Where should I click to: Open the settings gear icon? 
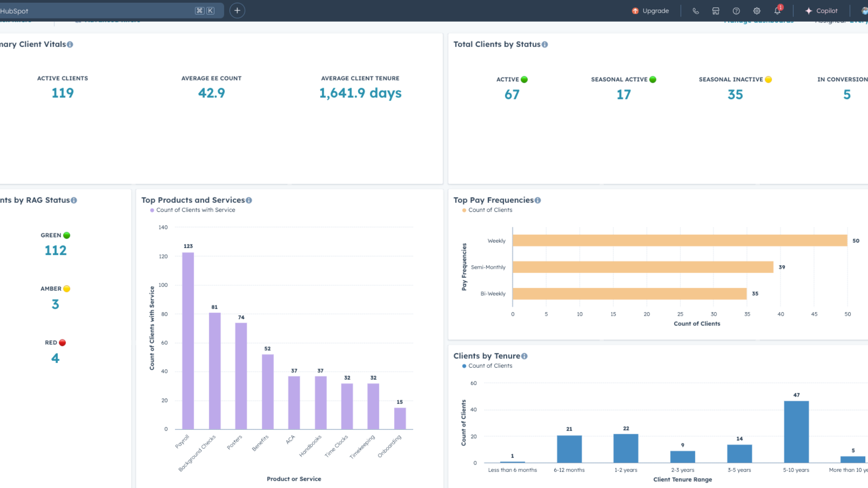point(757,11)
